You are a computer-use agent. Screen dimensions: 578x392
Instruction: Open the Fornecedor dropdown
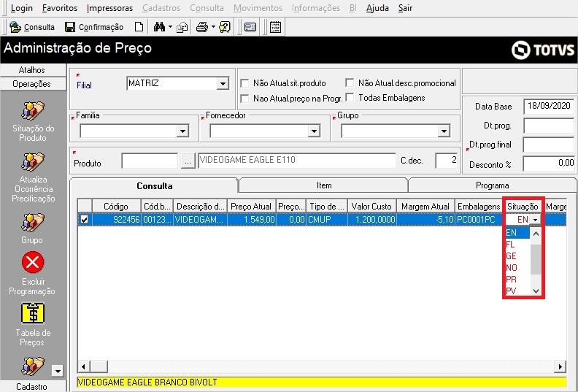point(314,131)
